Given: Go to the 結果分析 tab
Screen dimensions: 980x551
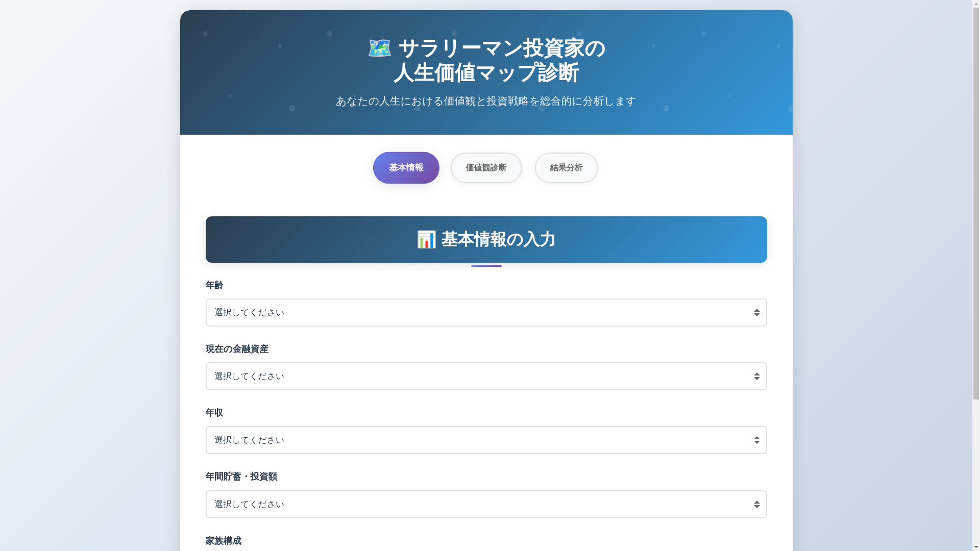Looking at the screenshot, I should (566, 168).
